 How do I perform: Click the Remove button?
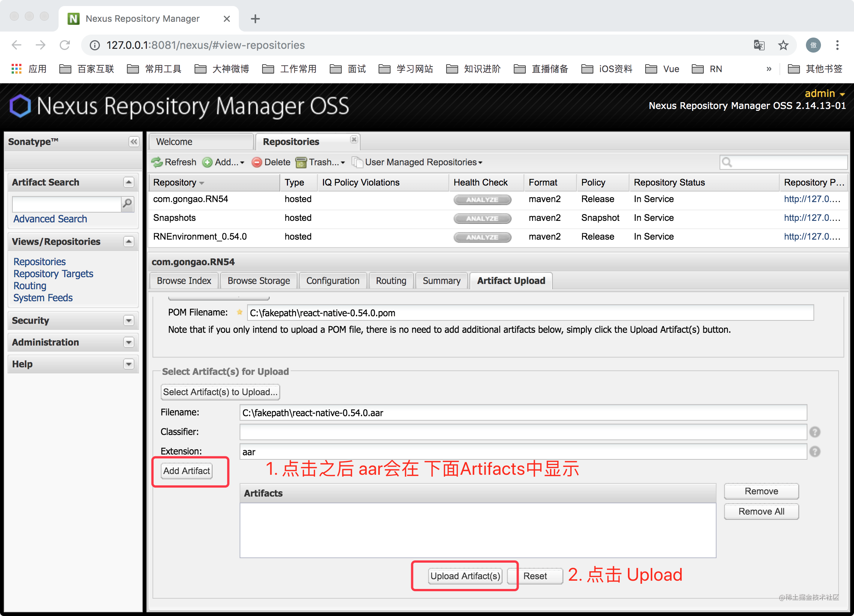tap(761, 492)
